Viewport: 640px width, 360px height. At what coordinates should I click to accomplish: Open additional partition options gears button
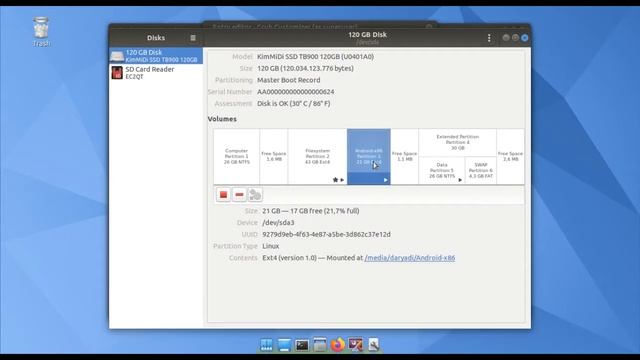tap(255, 195)
